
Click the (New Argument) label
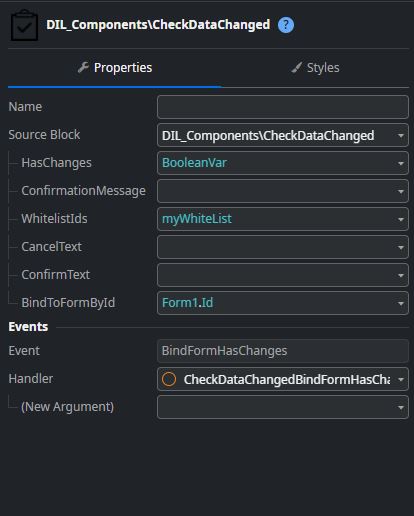[67, 407]
